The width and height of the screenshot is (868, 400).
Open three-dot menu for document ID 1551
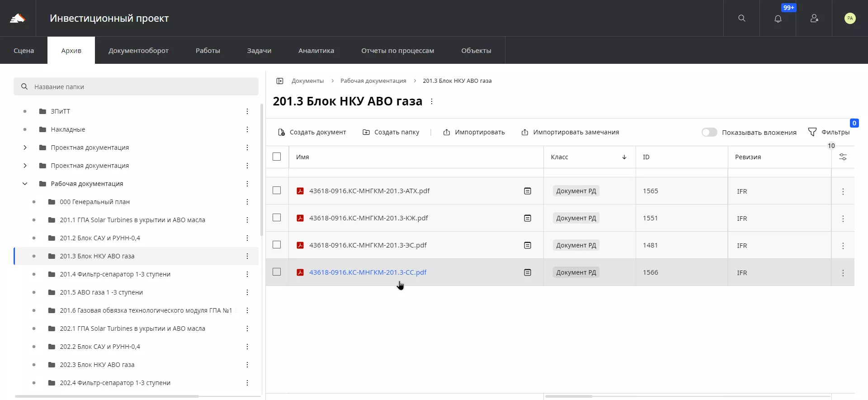843,219
